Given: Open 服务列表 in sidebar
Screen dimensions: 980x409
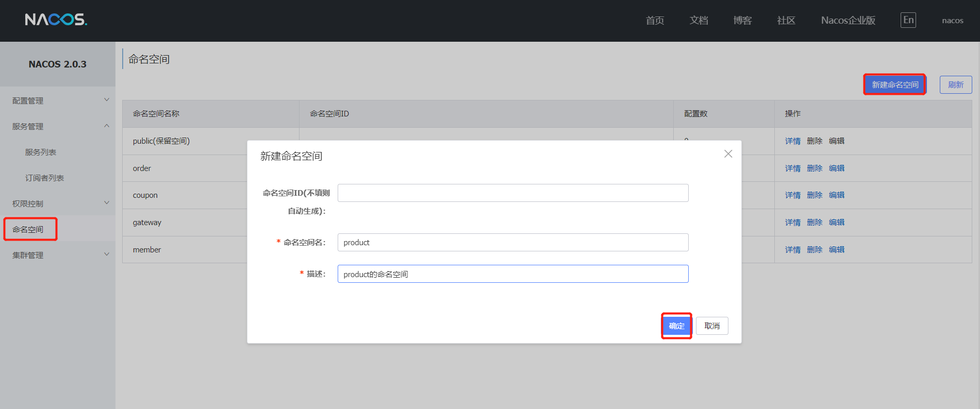Looking at the screenshot, I should click(x=41, y=152).
